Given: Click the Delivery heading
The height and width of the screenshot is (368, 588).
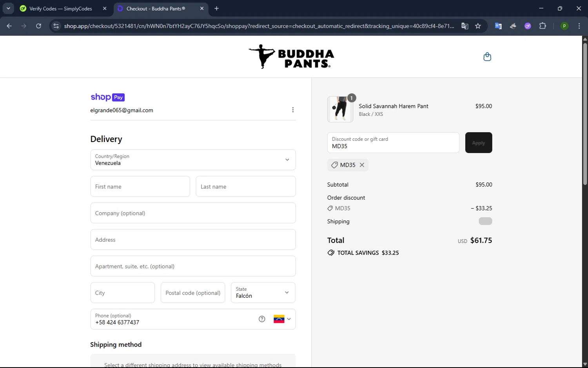Looking at the screenshot, I should point(106,139).
